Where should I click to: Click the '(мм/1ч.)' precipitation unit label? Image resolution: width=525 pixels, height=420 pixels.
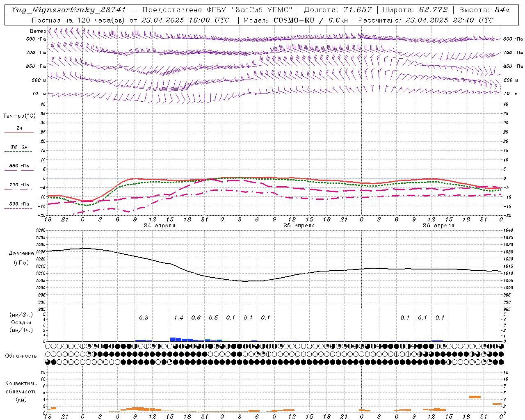21,330
